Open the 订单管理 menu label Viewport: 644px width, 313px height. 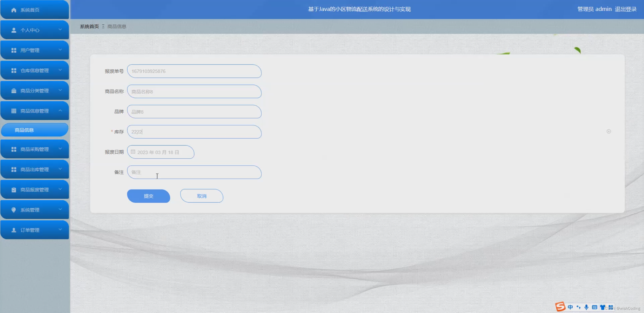tap(30, 230)
